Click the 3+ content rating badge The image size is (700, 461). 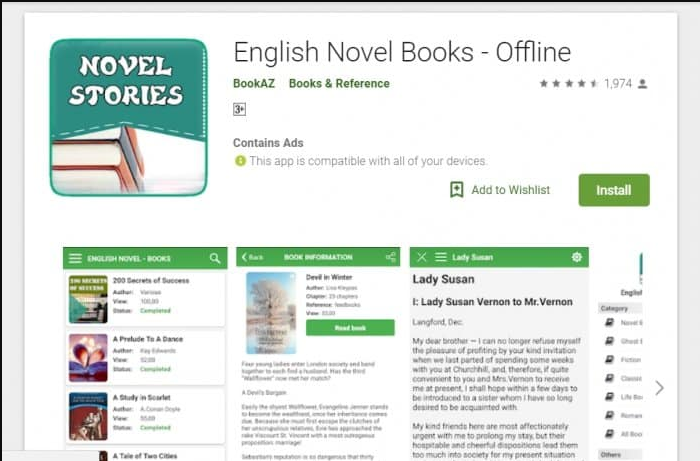pos(239,109)
